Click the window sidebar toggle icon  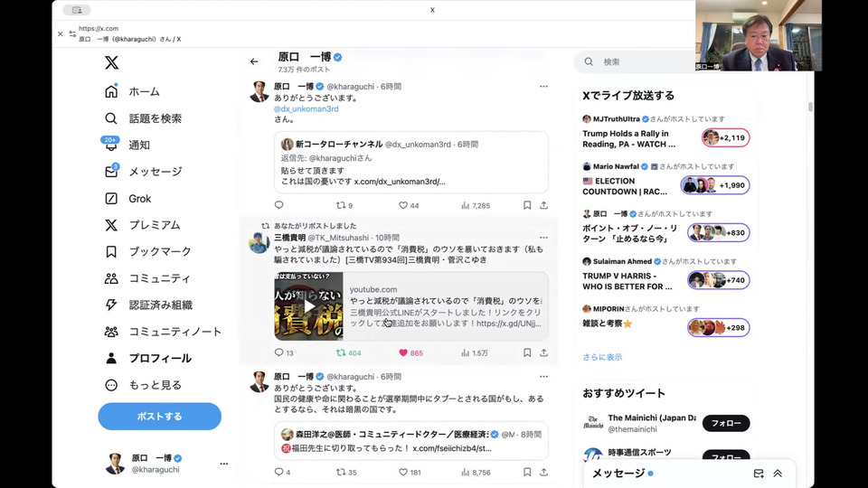point(77,10)
